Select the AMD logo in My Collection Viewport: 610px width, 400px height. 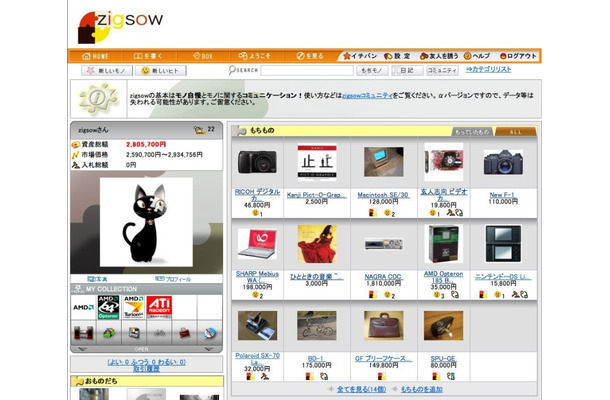pyautogui.click(x=83, y=307)
